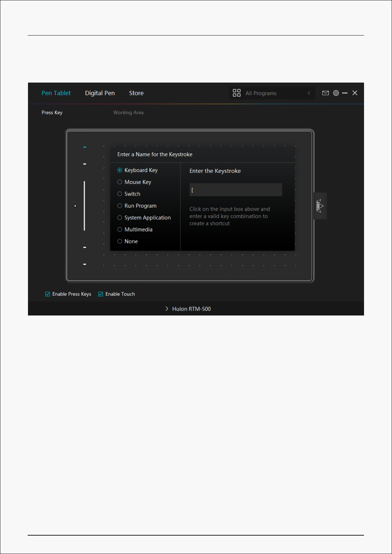Click the pen icon on tablet's right edge

pyautogui.click(x=320, y=206)
